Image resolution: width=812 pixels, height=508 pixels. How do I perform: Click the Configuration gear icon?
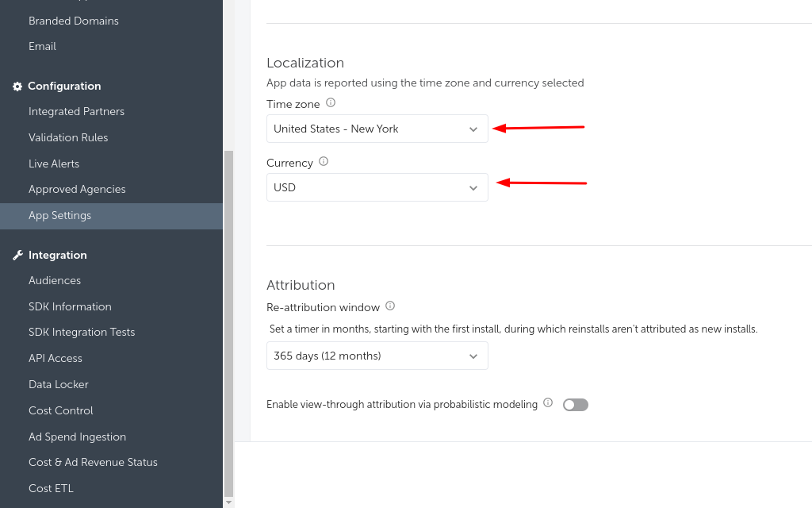pyautogui.click(x=17, y=86)
